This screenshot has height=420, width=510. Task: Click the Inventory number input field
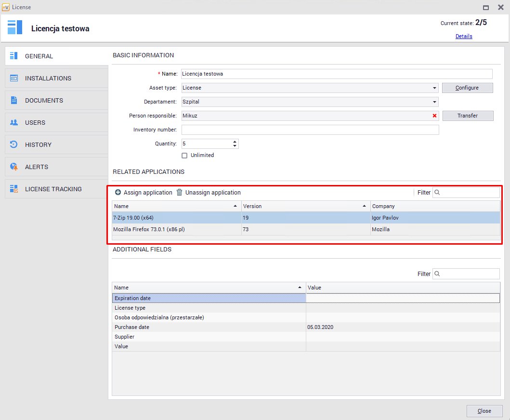click(310, 130)
